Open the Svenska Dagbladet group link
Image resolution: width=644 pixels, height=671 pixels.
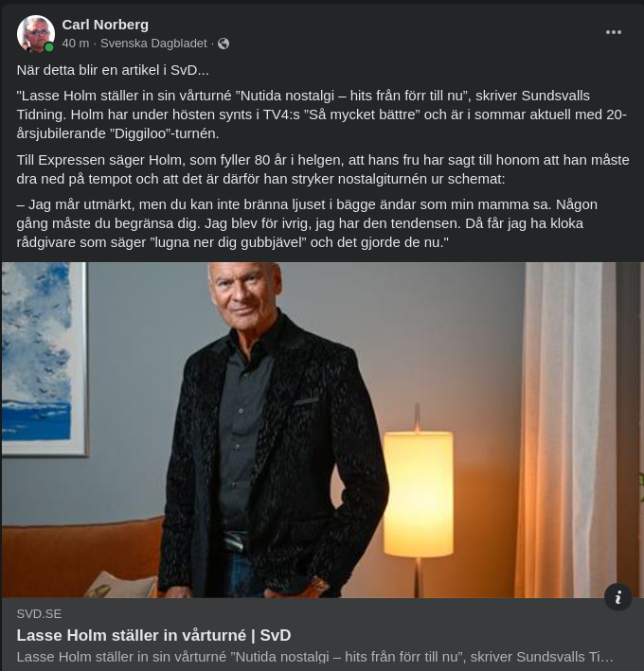click(x=153, y=44)
